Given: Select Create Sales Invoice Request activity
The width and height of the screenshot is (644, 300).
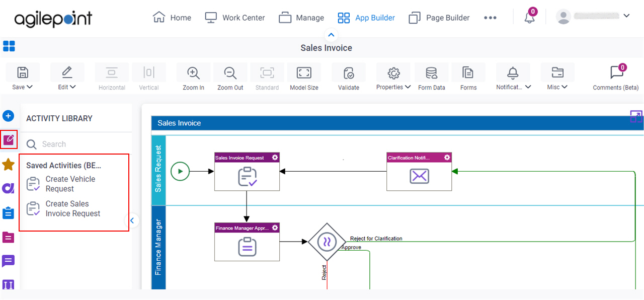Looking at the screenshot, I should click(x=63, y=208).
